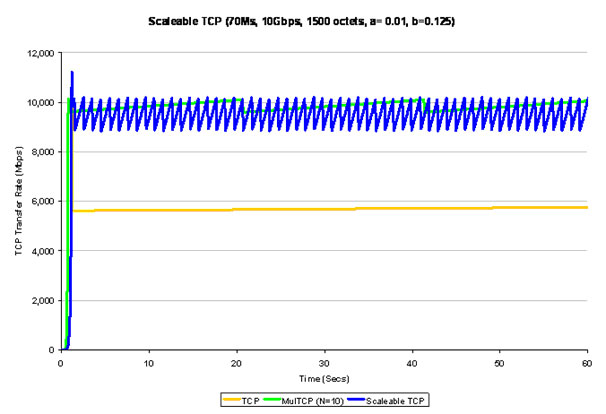Click the peak of the blue startup spike
The height and width of the screenshot is (414, 606).
pyautogui.click(x=72, y=72)
